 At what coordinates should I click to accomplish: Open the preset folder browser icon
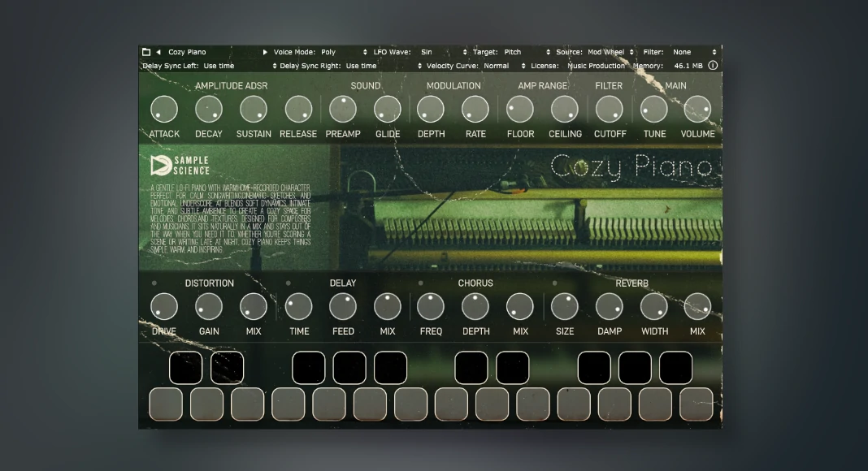(x=146, y=52)
